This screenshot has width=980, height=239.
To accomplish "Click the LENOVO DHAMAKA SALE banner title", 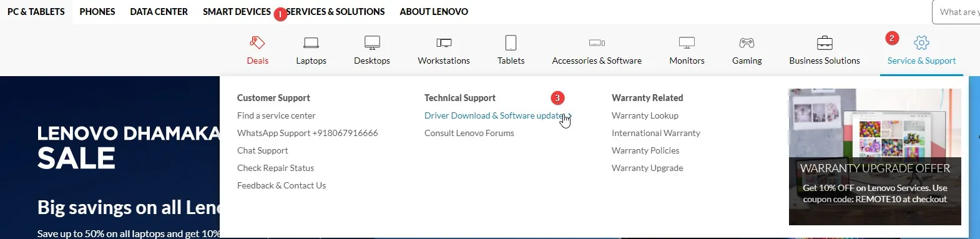I will click(x=128, y=147).
